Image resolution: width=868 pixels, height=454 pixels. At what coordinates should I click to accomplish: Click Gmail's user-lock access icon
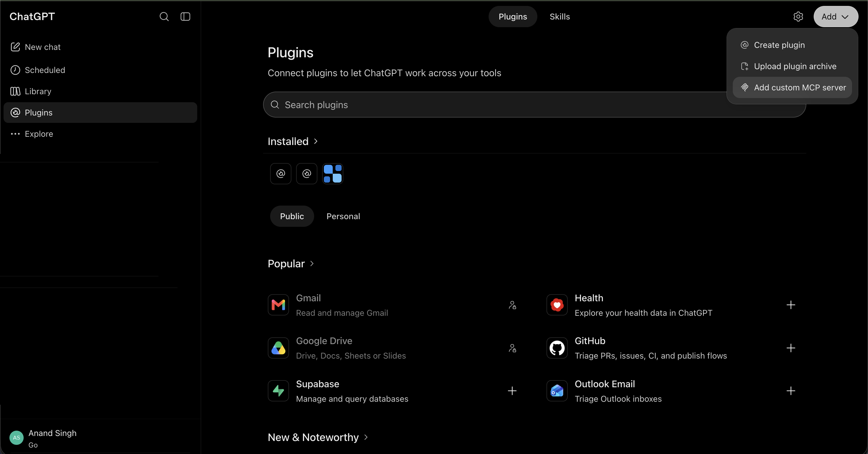[512, 305]
